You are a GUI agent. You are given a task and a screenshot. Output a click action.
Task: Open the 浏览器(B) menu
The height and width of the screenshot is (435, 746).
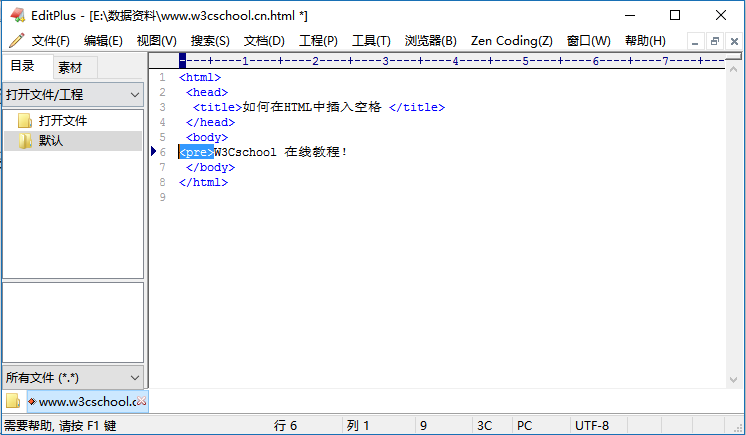(x=430, y=41)
